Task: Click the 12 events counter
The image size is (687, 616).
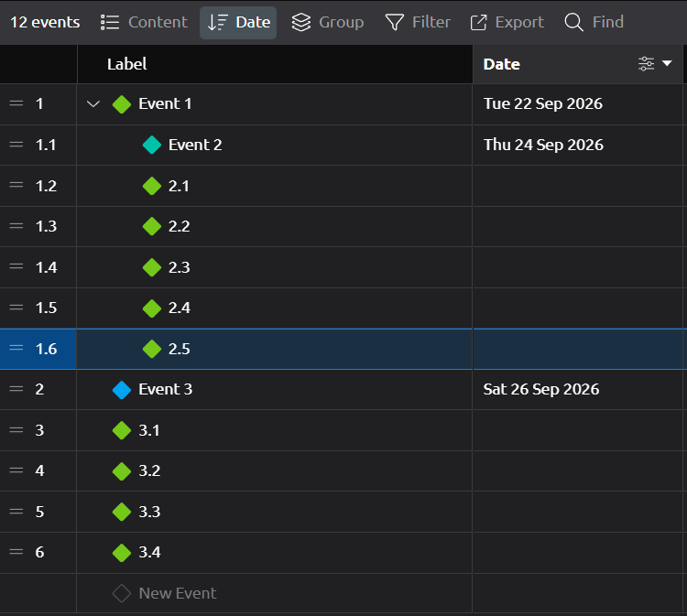Action: (45, 22)
